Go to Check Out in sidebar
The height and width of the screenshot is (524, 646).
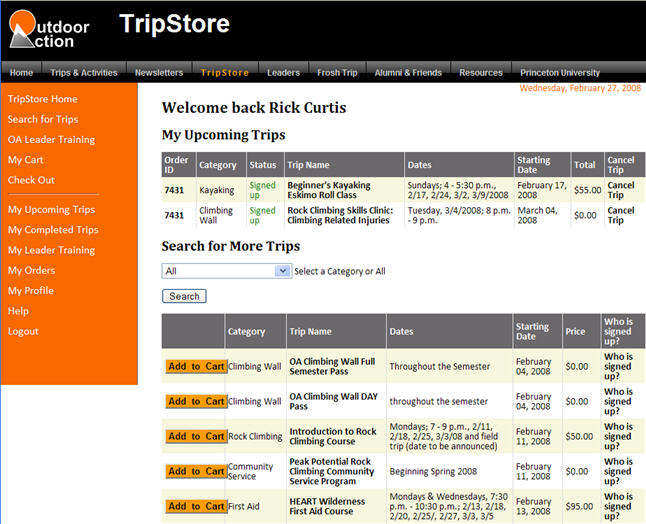click(x=31, y=180)
